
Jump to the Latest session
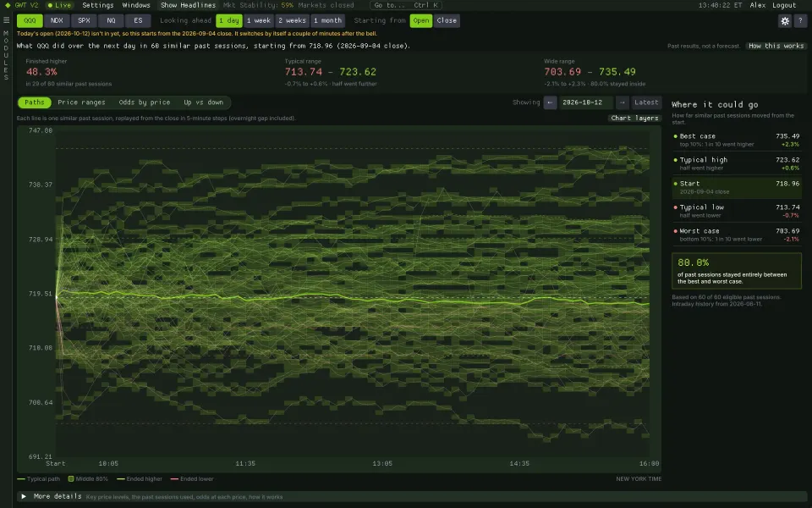coord(646,102)
